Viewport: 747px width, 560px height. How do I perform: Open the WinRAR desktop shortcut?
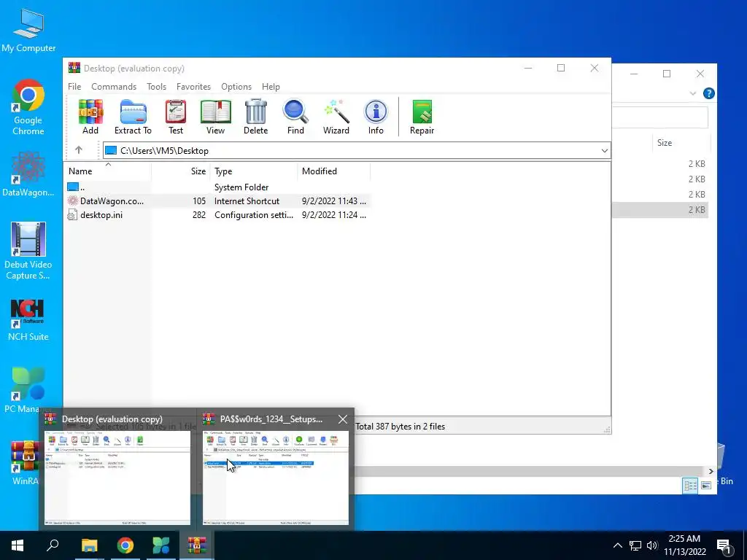(25, 463)
